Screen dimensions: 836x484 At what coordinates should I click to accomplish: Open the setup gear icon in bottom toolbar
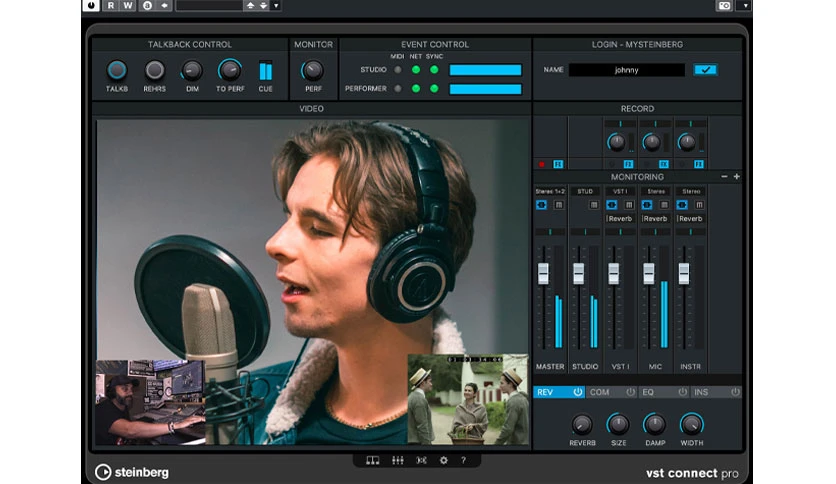tap(444, 460)
